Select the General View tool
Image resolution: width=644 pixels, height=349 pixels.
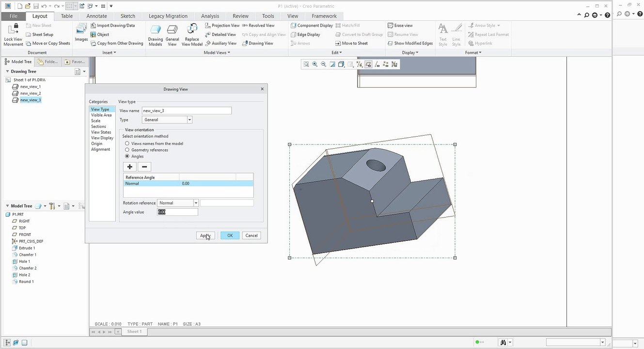(172, 34)
